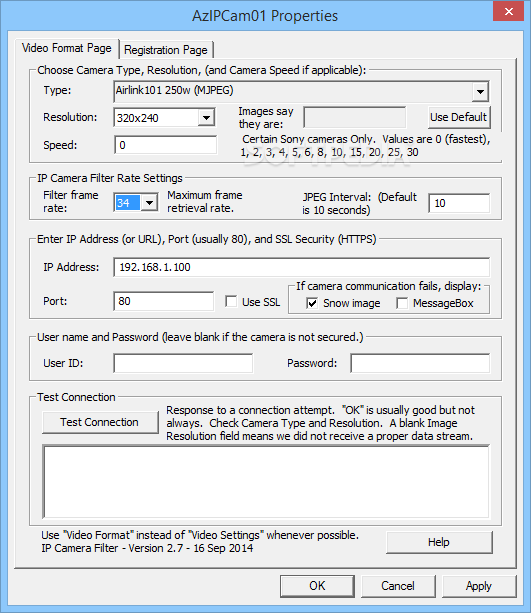
Task: Enable the Use SSL checkbox
Action: 231,301
